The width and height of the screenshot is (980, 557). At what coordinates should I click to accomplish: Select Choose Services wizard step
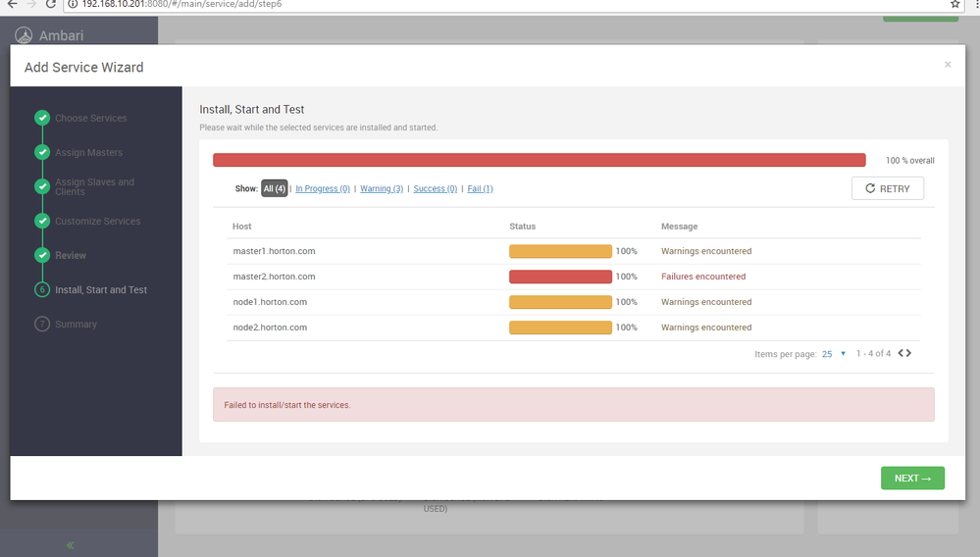[90, 118]
